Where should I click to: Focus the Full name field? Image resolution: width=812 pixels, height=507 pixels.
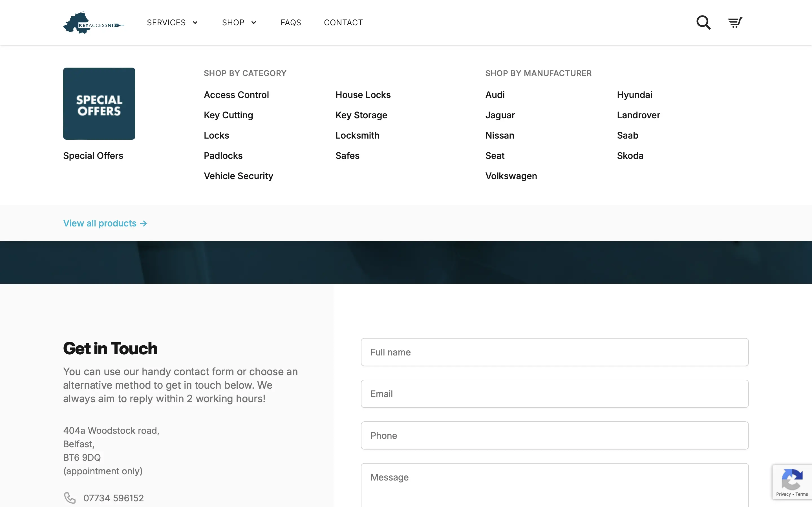[x=554, y=352]
